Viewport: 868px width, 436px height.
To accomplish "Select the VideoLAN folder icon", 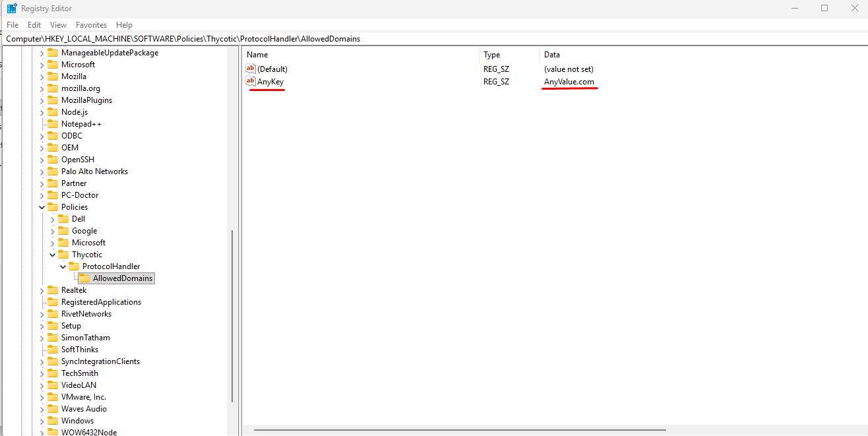I will [53, 385].
